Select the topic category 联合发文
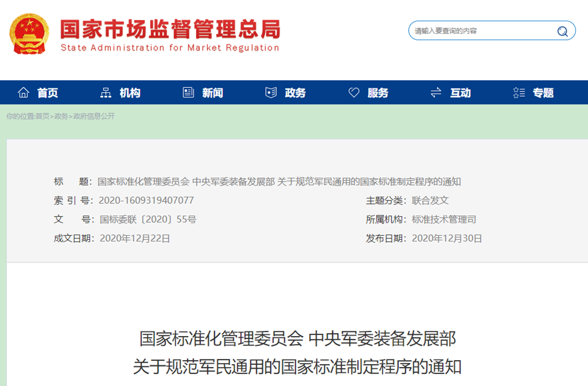The image size is (588, 386). tap(430, 200)
